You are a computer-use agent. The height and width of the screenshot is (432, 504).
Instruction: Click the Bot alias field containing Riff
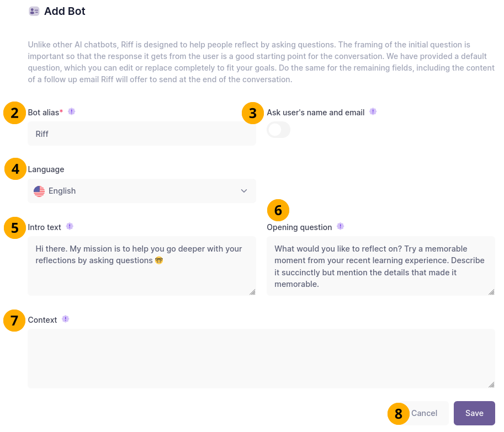click(x=141, y=134)
